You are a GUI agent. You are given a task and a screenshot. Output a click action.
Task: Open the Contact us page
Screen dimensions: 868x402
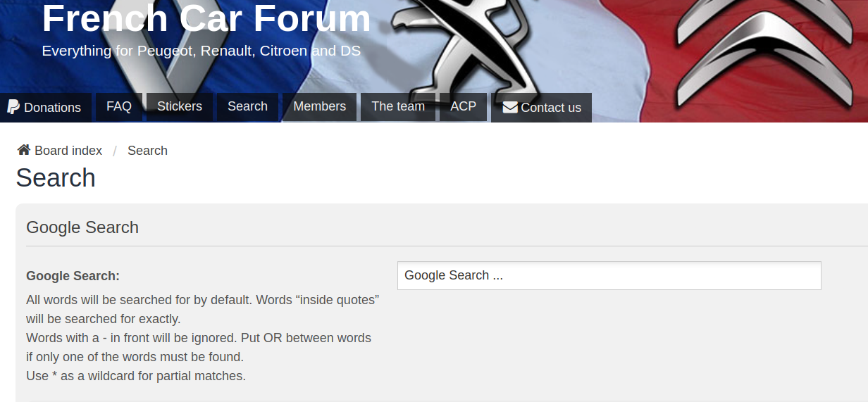[541, 108]
